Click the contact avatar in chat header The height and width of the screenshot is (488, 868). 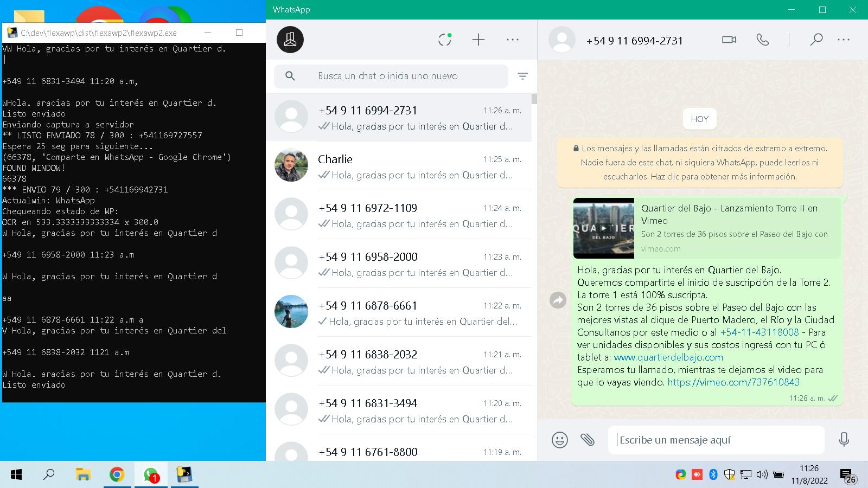[562, 40]
